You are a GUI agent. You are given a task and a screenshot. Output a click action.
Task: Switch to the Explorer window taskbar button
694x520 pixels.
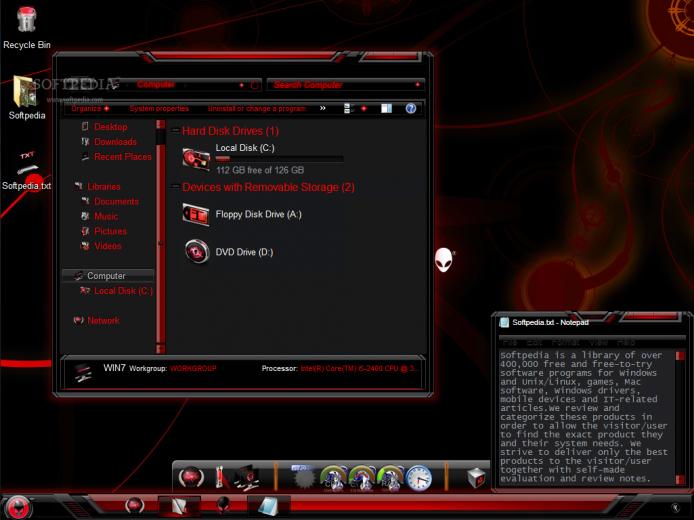tap(179, 506)
